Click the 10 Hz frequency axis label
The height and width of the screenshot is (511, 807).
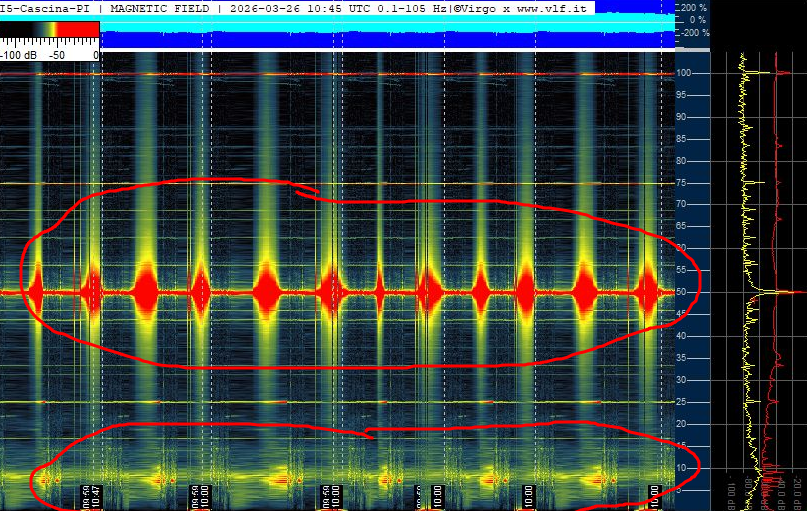coord(684,468)
